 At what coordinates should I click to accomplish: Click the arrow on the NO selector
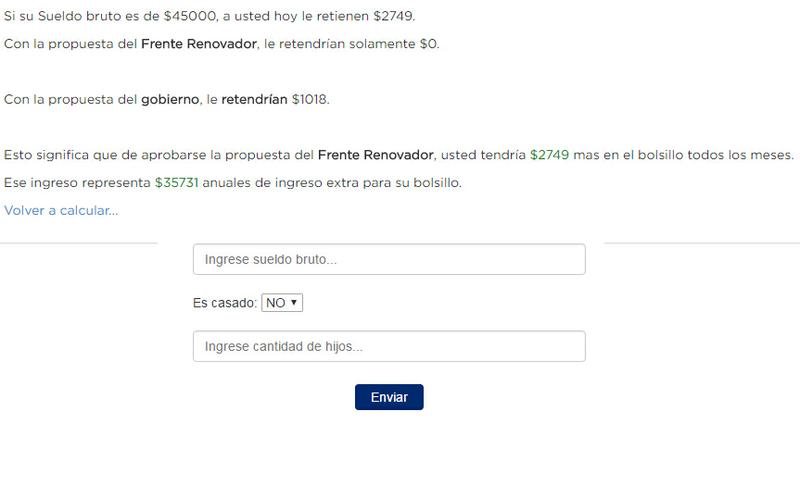[295, 303]
